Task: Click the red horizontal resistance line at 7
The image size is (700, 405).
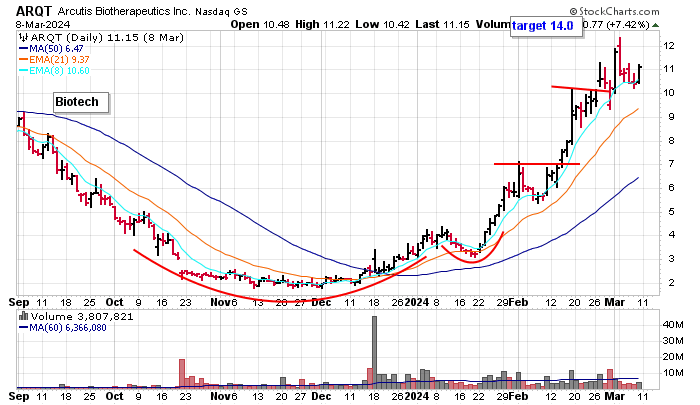Action: (x=537, y=164)
